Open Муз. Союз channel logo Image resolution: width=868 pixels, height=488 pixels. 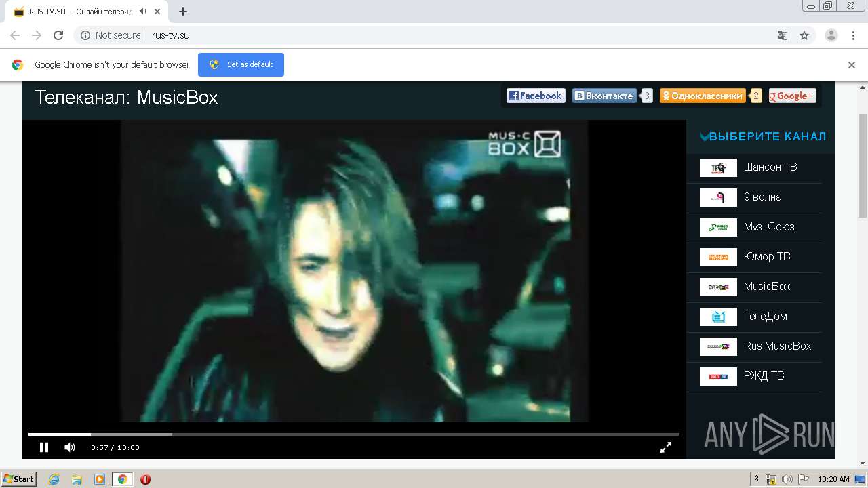(x=718, y=227)
